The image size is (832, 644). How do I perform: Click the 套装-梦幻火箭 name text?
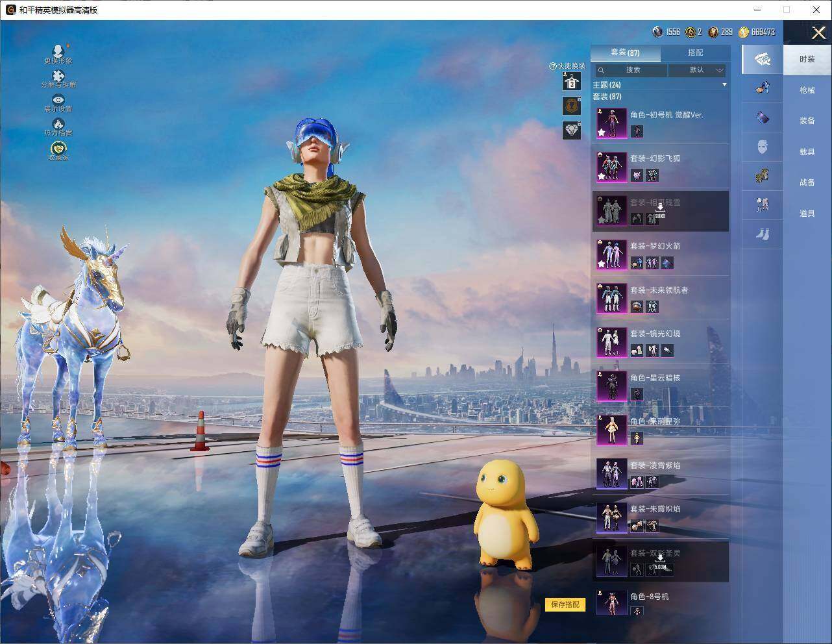(655, 246)
